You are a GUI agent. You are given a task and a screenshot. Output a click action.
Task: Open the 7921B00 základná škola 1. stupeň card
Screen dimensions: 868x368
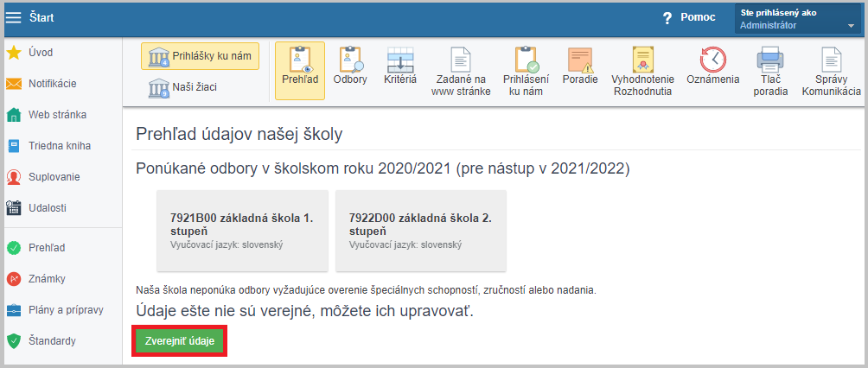242,231
